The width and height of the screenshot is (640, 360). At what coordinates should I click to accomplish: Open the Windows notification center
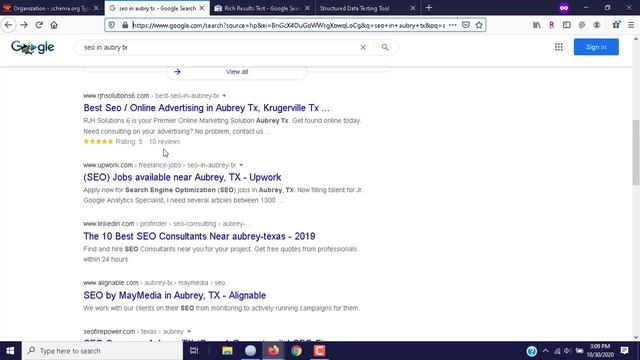pos(624,351)
